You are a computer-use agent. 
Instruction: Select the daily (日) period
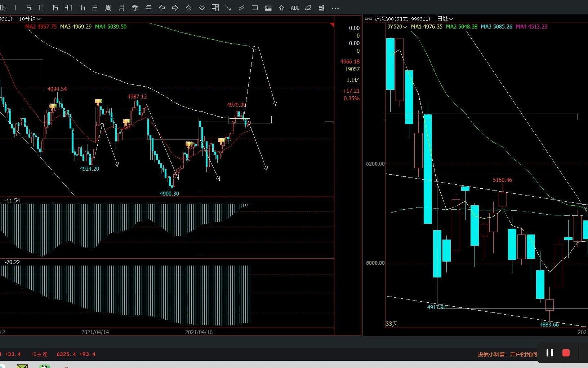[95, 8]
